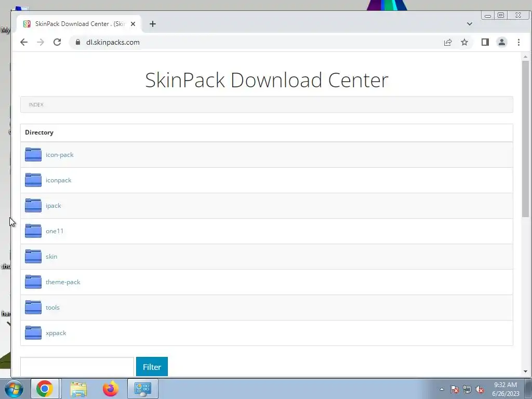This screenshot has width=532, height=399.
Task: Select the SkinPack Download Center tab
Action: coord(79,24)
